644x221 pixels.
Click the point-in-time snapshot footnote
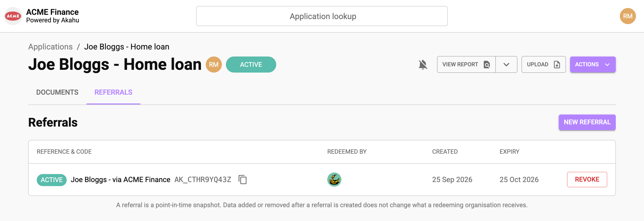(322, 205)
